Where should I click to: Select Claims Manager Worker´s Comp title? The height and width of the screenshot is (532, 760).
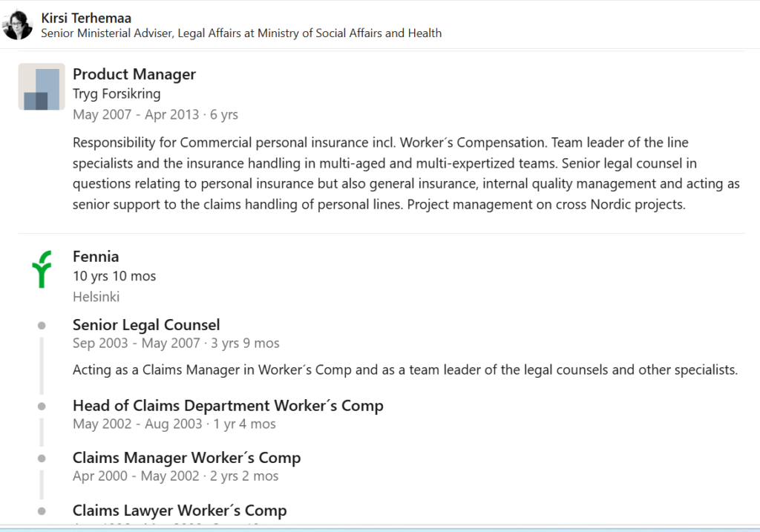[186, 457]
